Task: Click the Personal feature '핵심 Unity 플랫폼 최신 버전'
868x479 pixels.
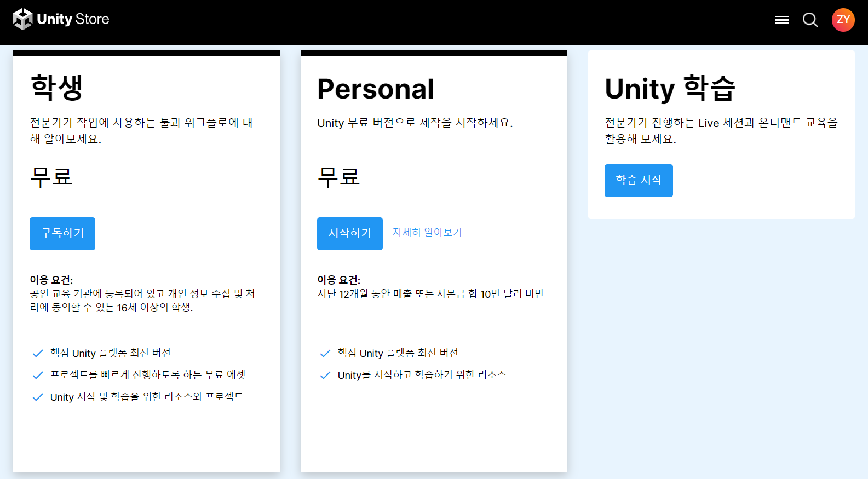Action: pos(398,353)
